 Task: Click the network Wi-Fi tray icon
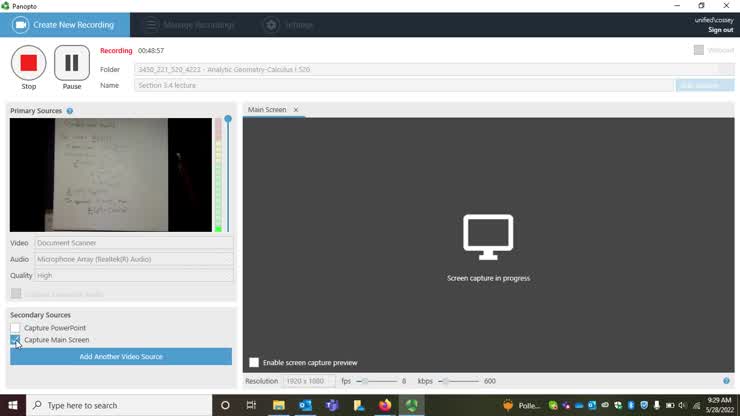click(x=696, y=405)
